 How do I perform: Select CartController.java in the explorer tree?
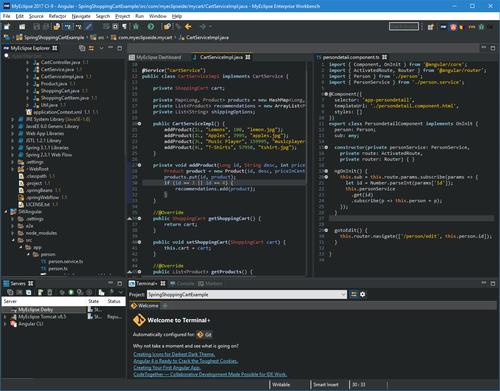point(60,62)
